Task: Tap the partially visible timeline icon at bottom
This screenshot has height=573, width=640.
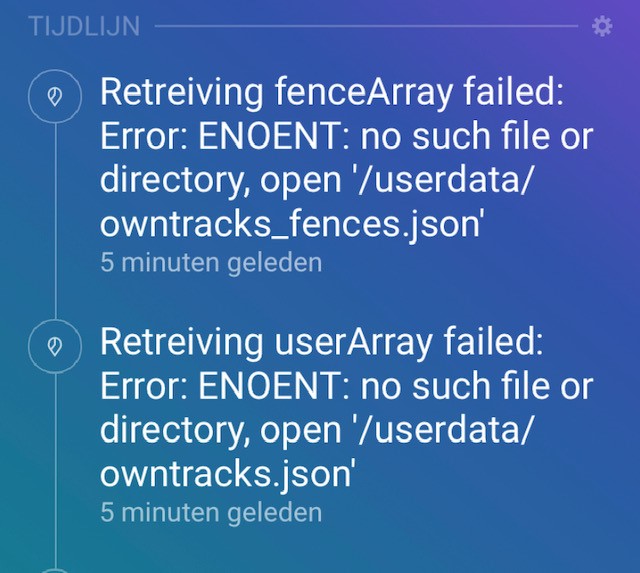Action: tap(55, 570)
